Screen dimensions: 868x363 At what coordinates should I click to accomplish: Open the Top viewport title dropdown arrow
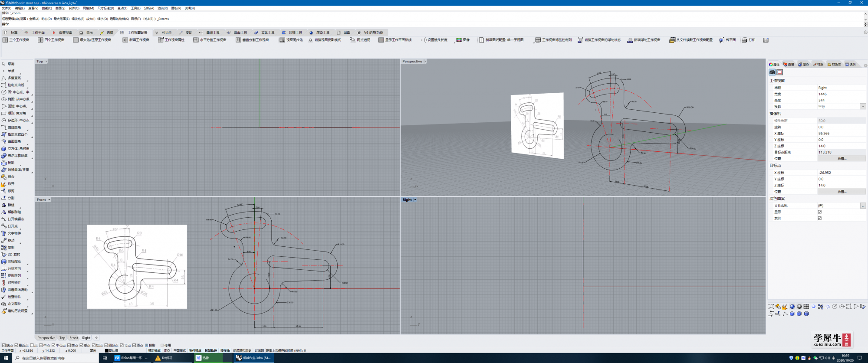tap(46, 61)
